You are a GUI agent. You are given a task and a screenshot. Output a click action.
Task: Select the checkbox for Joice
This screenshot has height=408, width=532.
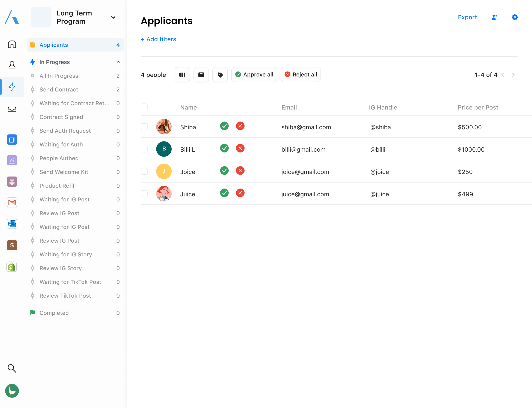point(144,171)
